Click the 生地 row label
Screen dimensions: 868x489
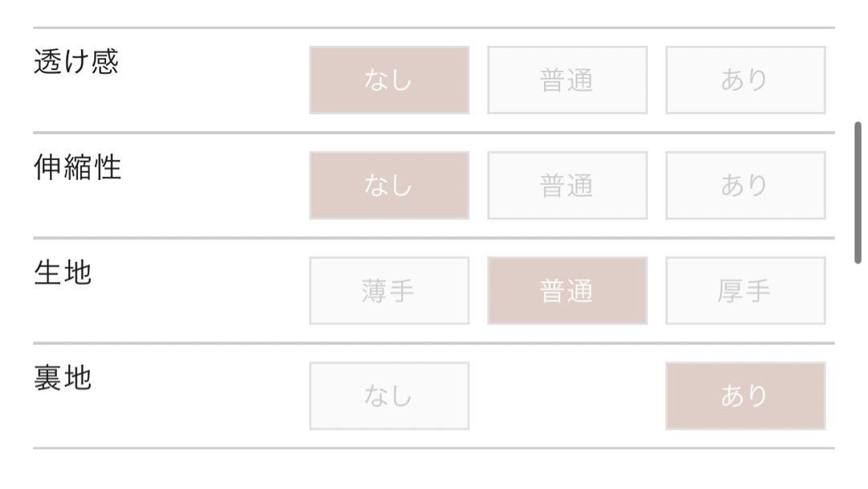(63, 273)
